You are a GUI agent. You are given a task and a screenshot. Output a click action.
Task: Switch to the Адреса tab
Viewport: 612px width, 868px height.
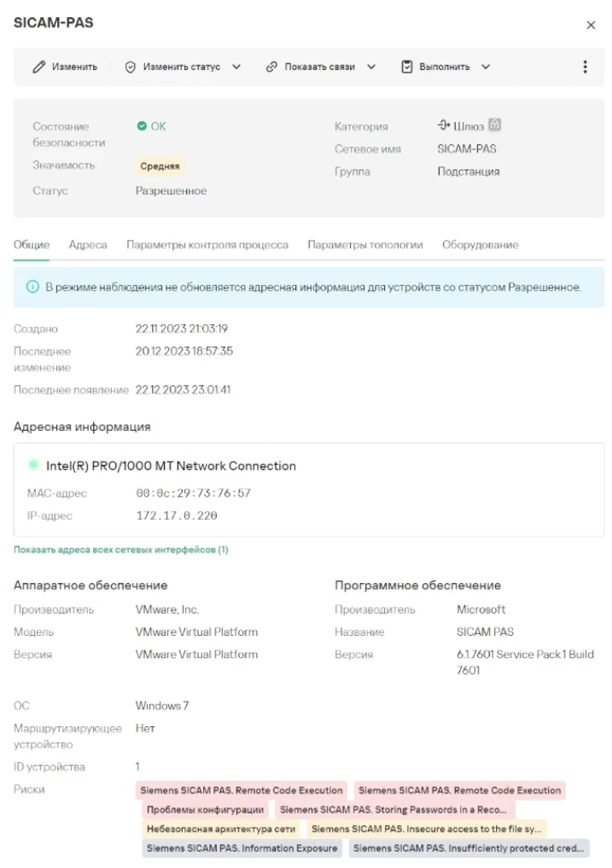point(88,244)
